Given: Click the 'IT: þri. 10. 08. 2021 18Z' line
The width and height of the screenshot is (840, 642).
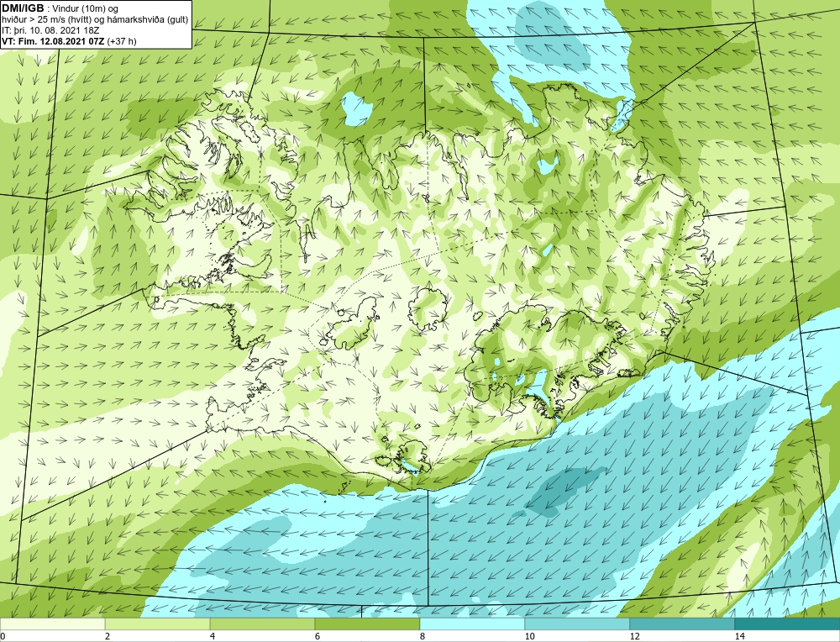Looking at the screenshot, I should point(51,30).
